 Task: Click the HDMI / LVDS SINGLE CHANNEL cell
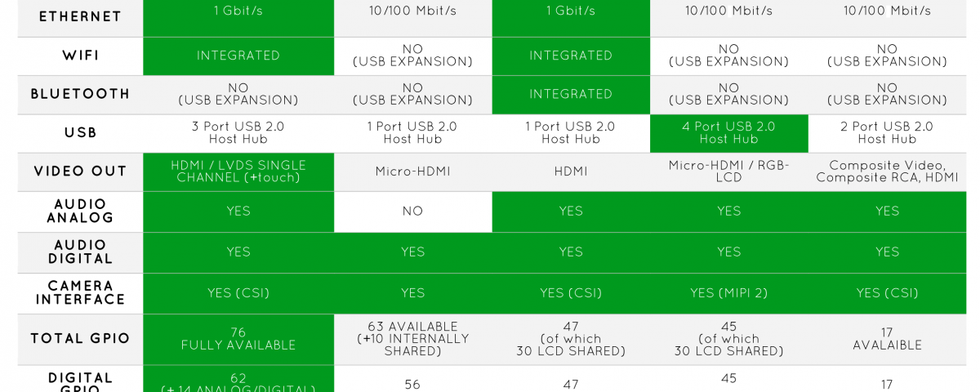click(238, 171)
